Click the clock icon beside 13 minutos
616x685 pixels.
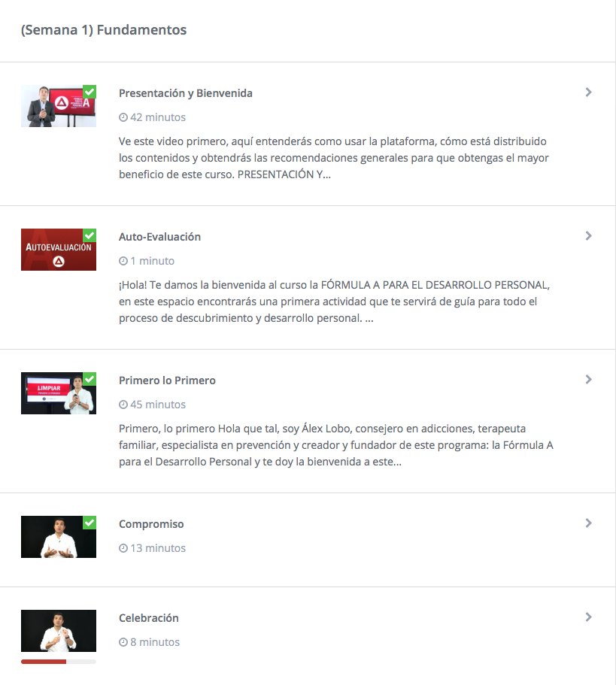(x=123, y=548)
